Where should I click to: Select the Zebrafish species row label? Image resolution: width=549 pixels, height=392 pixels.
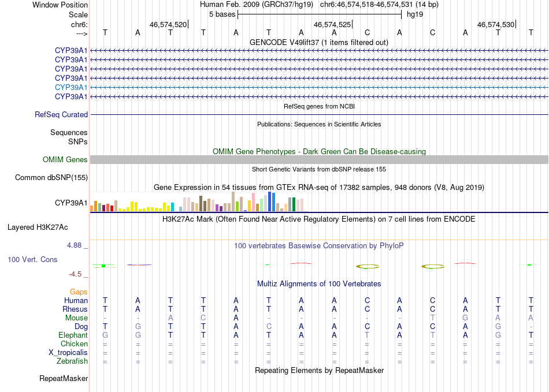[x=72, y=361]
